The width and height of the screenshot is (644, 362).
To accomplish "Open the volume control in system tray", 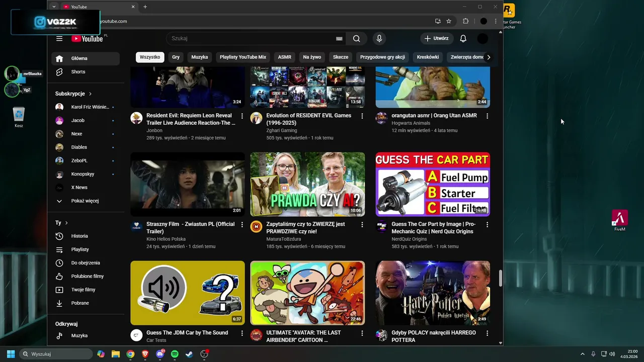I will 612,354.
